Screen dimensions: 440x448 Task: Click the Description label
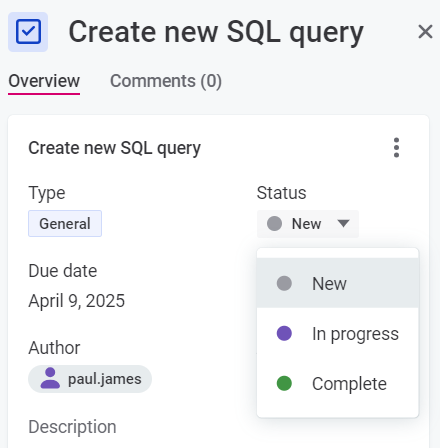click(72, 427)
